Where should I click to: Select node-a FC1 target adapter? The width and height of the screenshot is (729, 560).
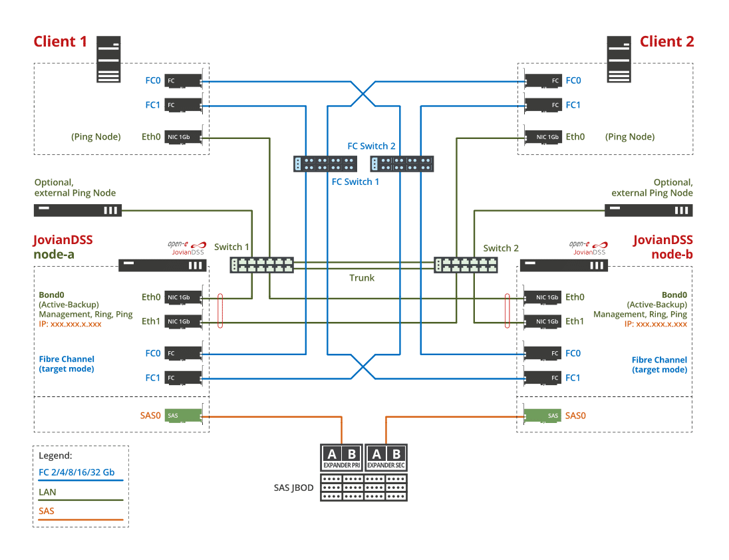[x=184, y=378]
